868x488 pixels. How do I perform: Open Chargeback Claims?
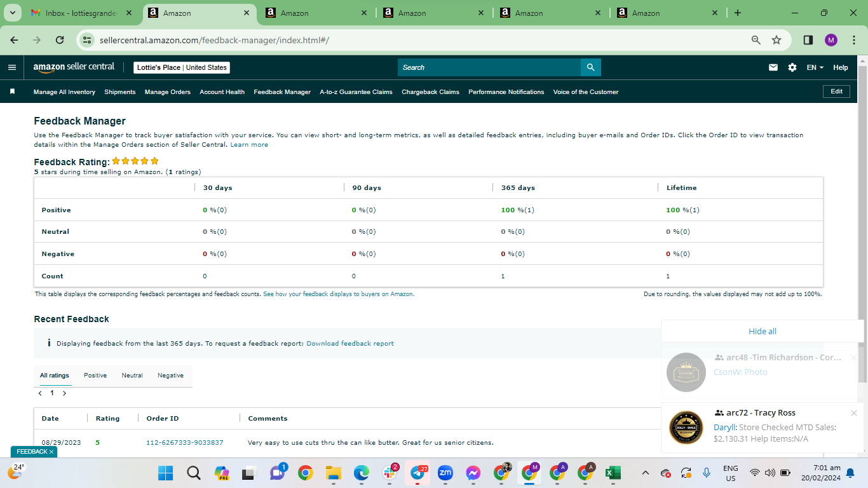pyautogui.click(x=431, y=92)
